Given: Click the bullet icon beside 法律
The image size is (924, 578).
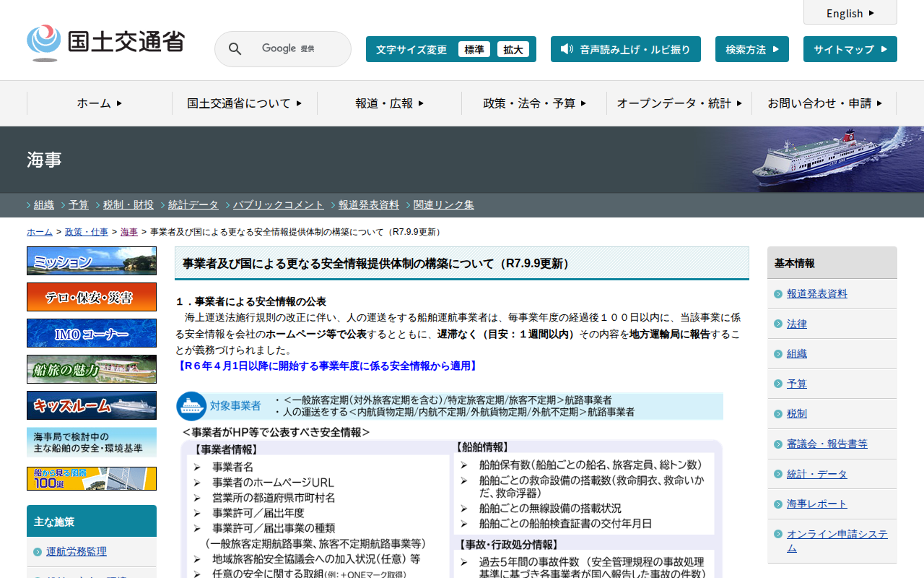Looking at the screenshot, I should [777, 324].
